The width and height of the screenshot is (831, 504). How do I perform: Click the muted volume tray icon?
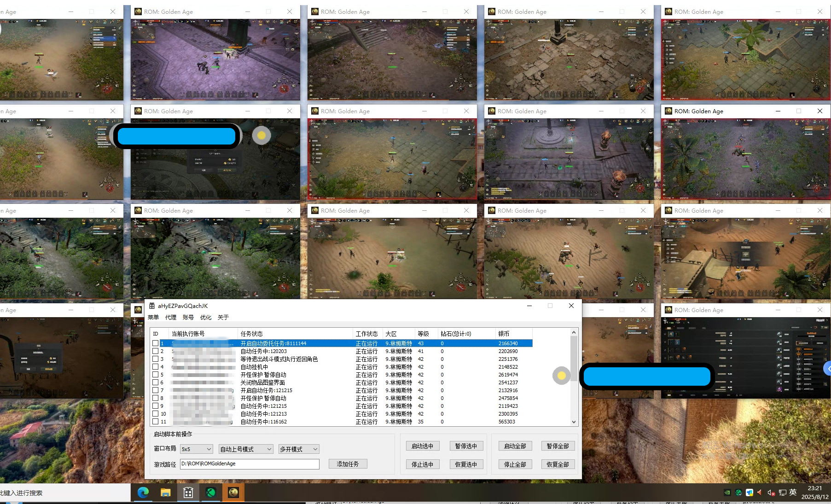pyautogui.click(x=771, y=492)
